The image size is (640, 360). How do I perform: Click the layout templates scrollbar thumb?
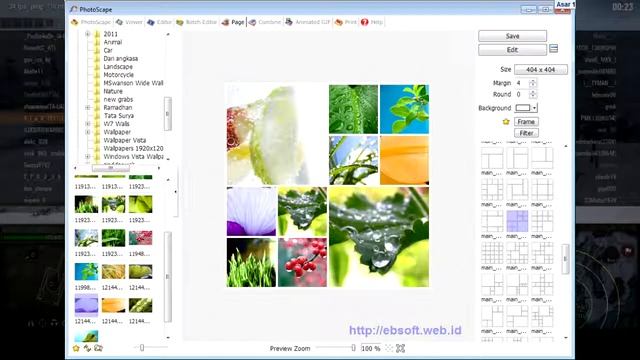click(565, 259)
